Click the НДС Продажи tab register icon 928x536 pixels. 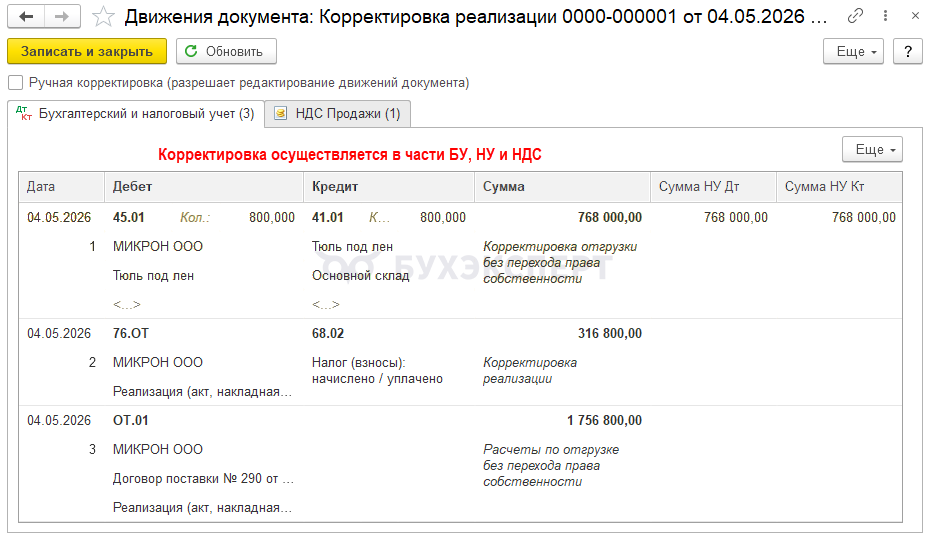click(280, 114)
